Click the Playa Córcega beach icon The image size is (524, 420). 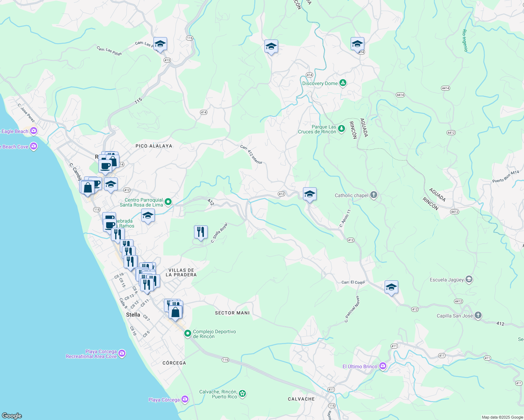click(x=185, y=399)
